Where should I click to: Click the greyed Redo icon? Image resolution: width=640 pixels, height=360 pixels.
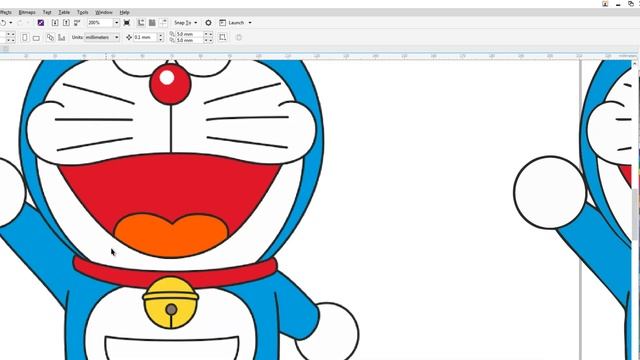(x=20, y=23)
